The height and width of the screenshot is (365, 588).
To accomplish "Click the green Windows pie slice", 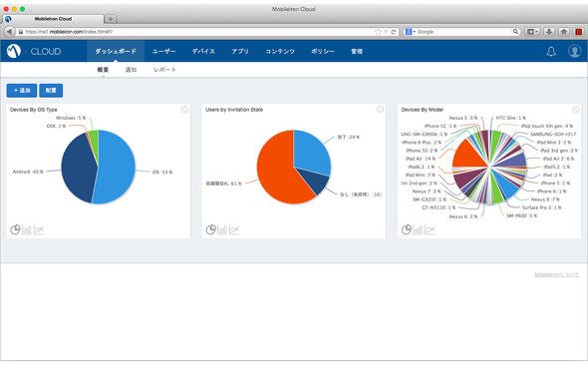I will [95, 139].
